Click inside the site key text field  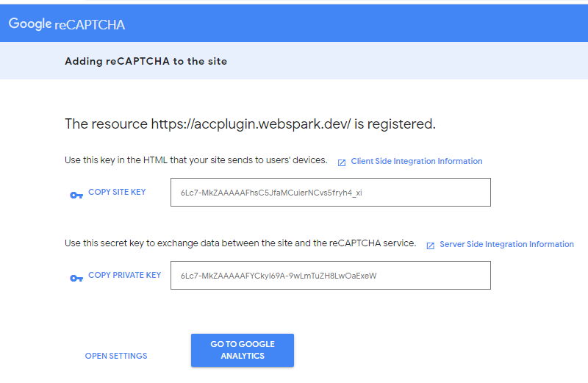(x=330, y=192)
